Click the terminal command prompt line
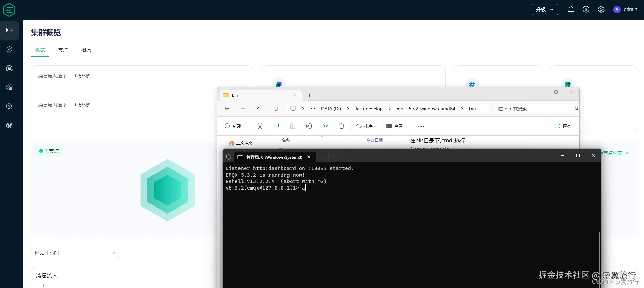The height and width of the screenshot is (288, 644). pyautogui.click(x=265, y=188)
